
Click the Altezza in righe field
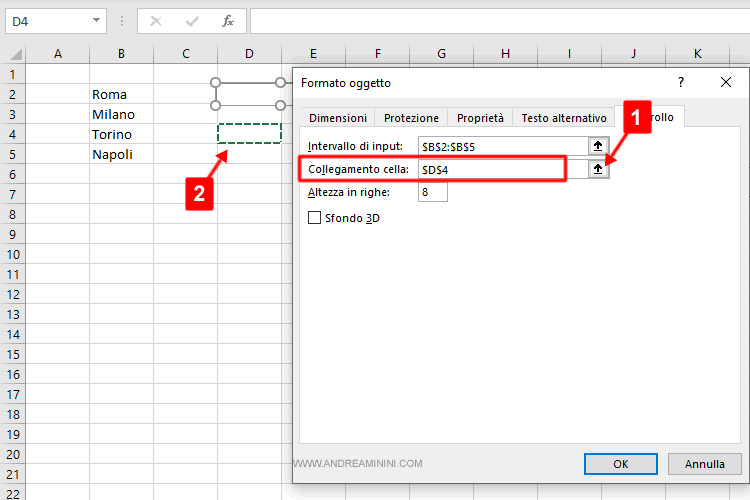pyautogui.click(x=432, y=192)
